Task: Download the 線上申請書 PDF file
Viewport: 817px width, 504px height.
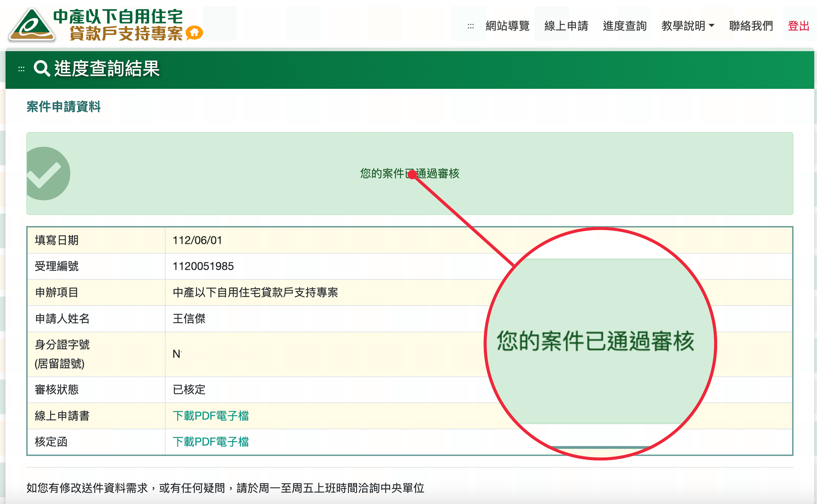Action: tap(211, 416)
